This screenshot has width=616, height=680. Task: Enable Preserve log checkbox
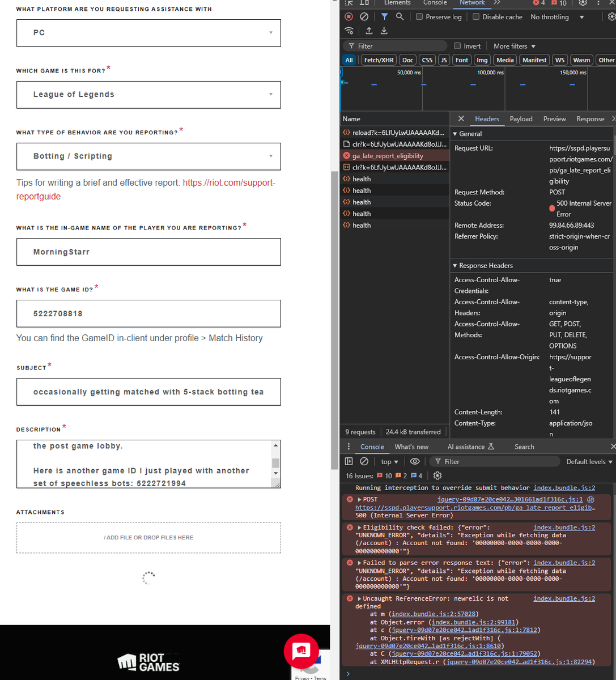click(419, 17)
